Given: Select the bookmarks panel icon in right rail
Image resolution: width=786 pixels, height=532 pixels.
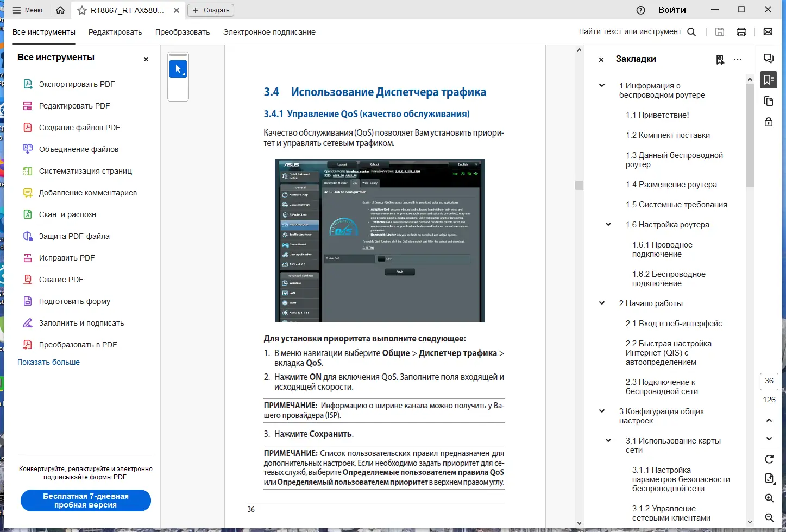Looking at the screenshot, I should tap(768, 80).
